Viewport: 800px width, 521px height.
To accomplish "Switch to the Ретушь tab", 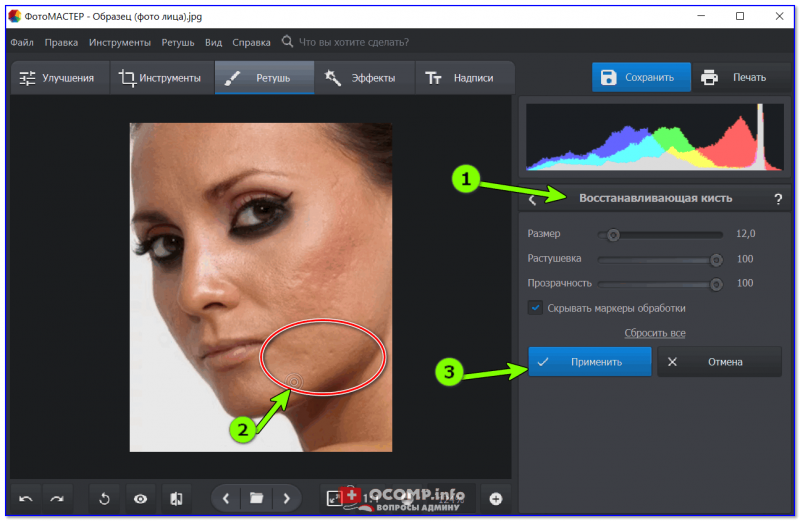I will [x=264, y=78].
